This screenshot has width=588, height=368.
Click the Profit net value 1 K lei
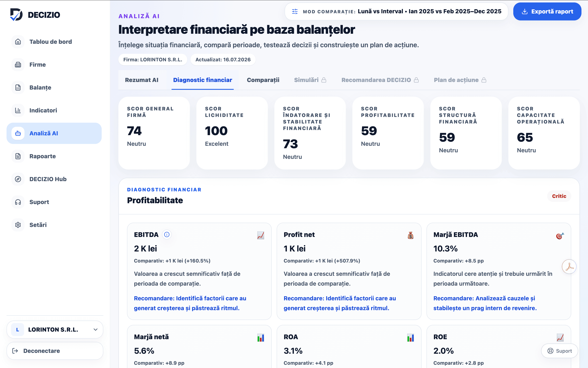tap(294, 248)
